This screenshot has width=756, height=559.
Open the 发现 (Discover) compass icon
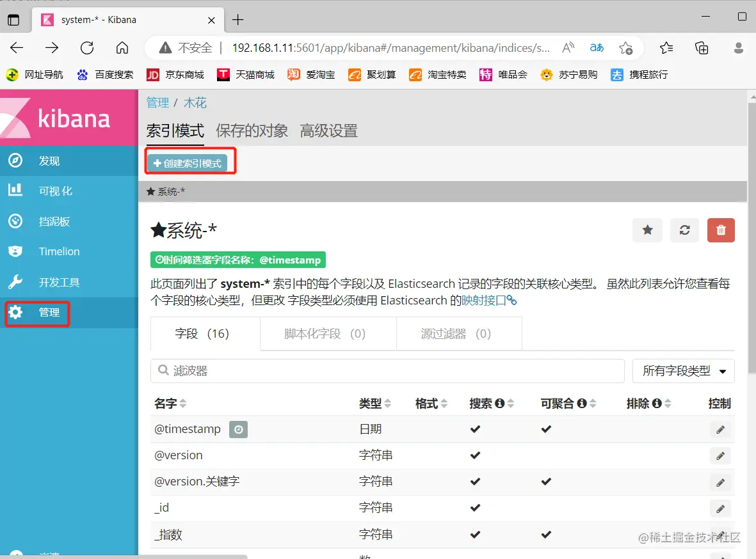15,161
